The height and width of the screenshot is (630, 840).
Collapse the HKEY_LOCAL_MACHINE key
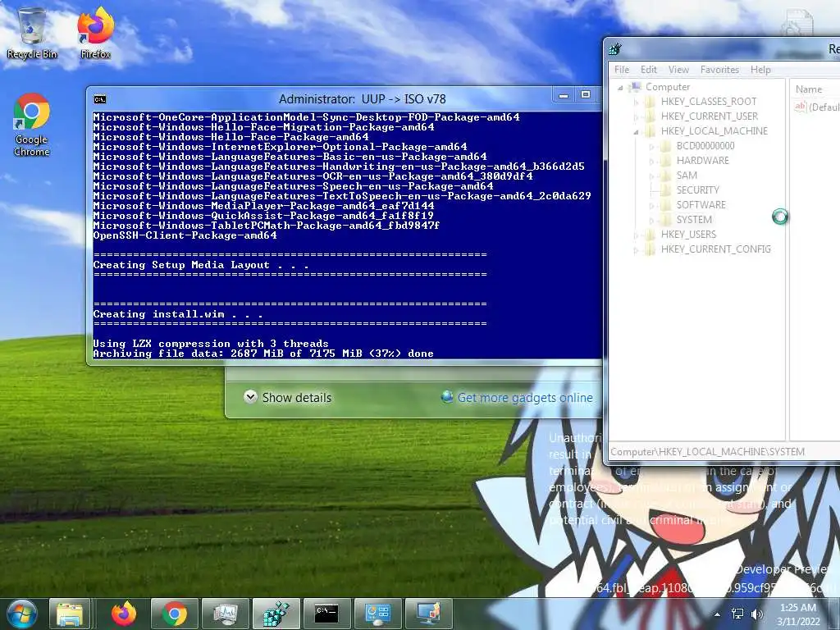click(636, 131)
